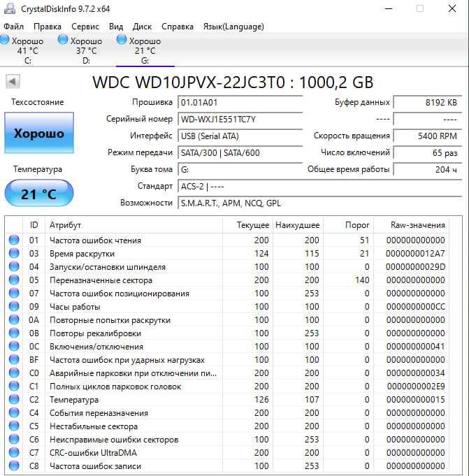Viewport: 469px width, 476px height.
Task: Click transfer mode field SATA/300 | SATA/600
Action: pyautogui.click(x=240, y=152)
